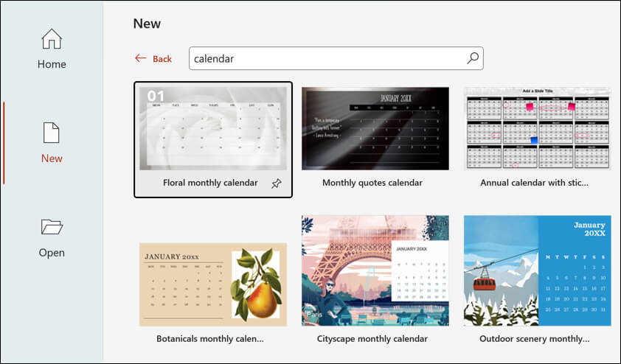Image resolution: width=621 pixels, height=364 pixels.
Task: Pick the Botanicals monthly calendar thumbnail
Action: tap(213, 284)
